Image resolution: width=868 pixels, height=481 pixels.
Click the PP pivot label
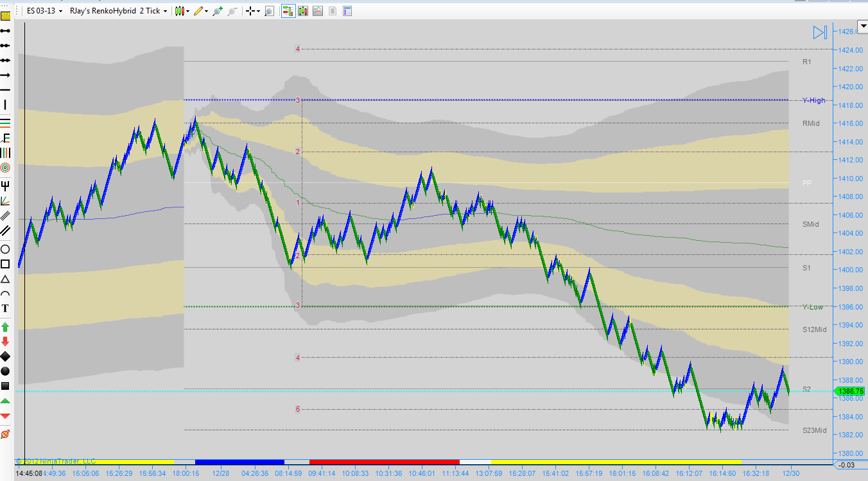tap(807, 183)
